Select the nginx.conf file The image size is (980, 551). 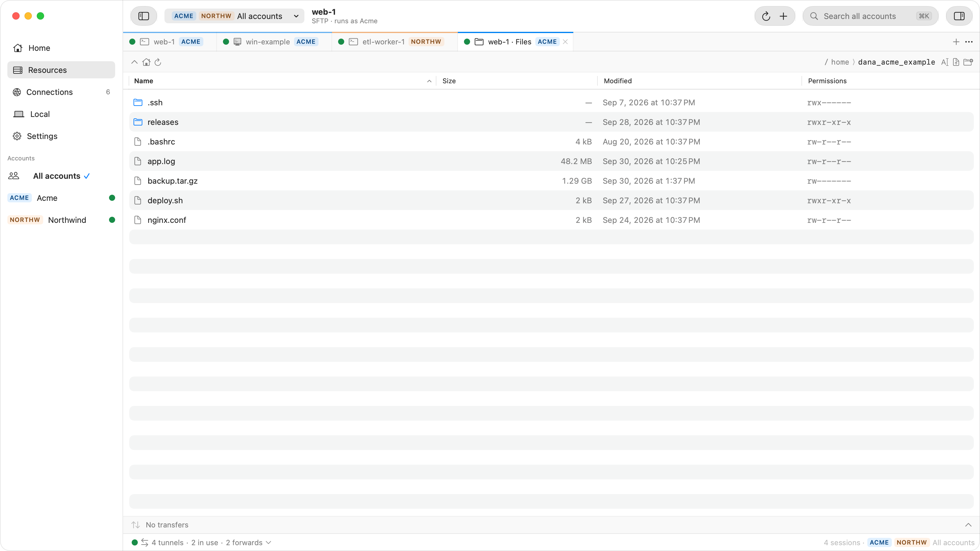coord(551,220)
